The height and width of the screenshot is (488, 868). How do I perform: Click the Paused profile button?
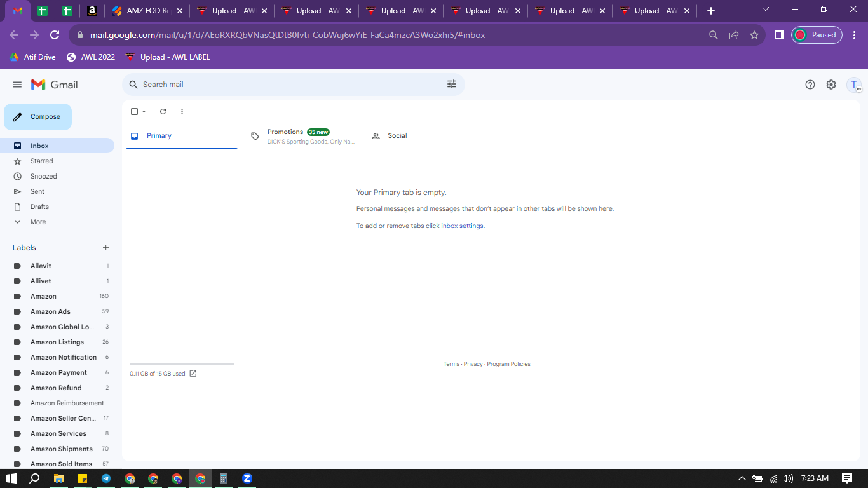(x=817, y=36)
